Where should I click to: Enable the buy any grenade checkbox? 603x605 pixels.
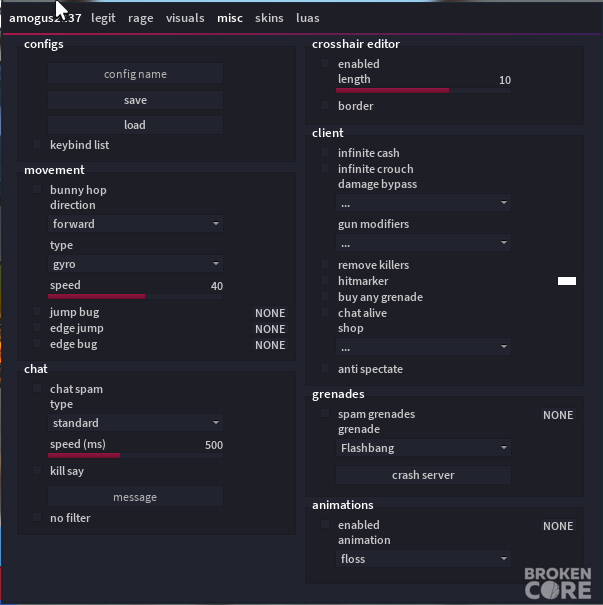coord(325,296)
